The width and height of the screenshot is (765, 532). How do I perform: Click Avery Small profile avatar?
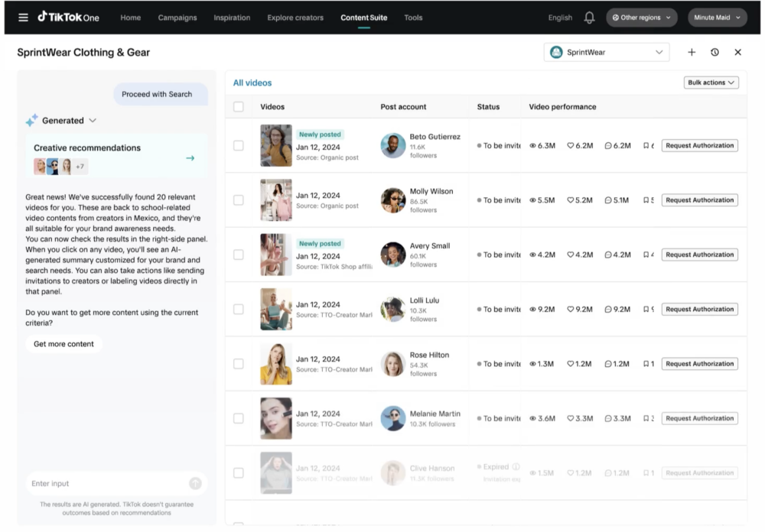[393, 255]
